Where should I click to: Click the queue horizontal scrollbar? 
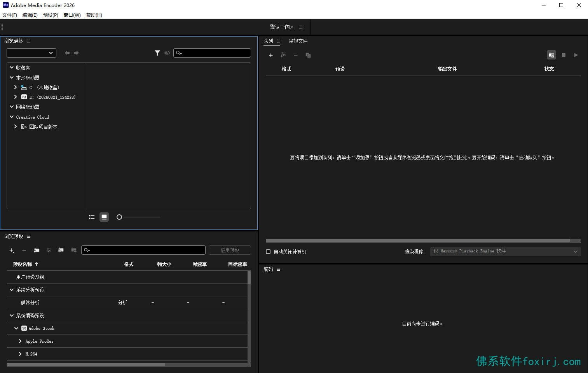418,241
